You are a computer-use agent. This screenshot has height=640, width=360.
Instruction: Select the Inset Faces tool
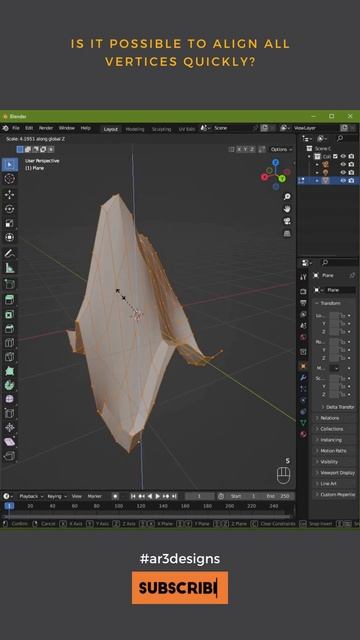[x=9, y=314]
